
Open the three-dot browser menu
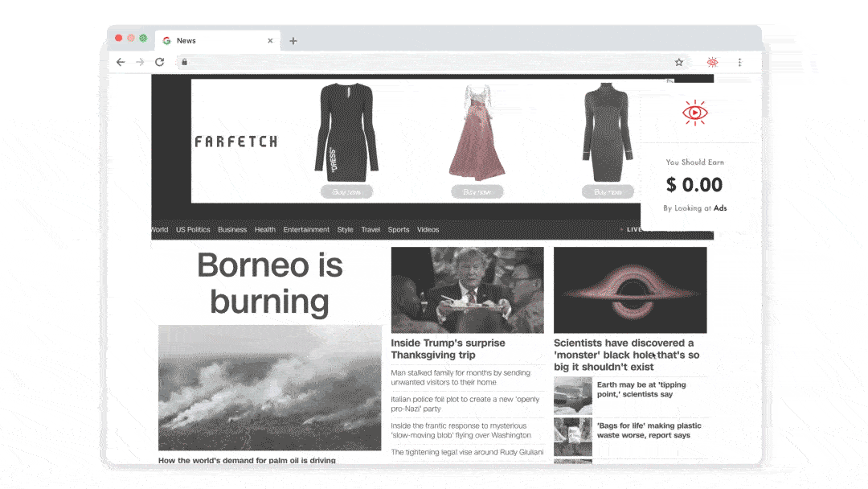pos(739,62)
